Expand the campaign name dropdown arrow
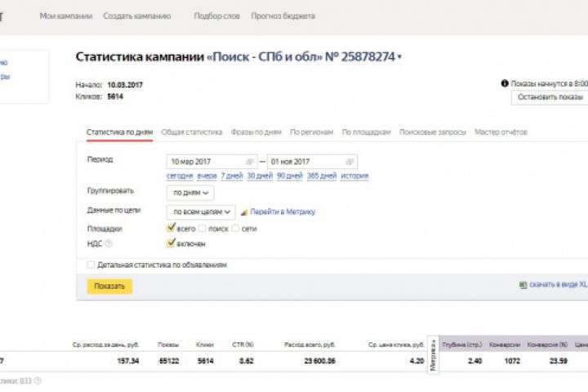This screenshot has height=392, width=588. point(399,57)
